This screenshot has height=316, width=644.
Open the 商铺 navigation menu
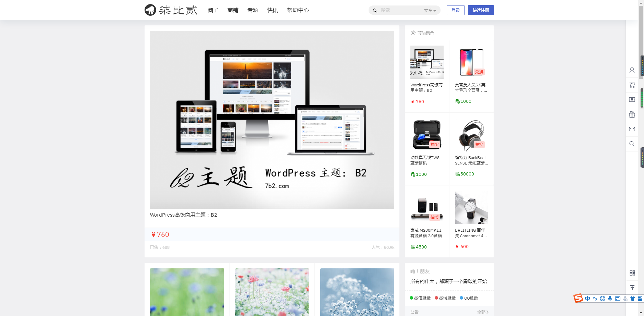[233, 10]
